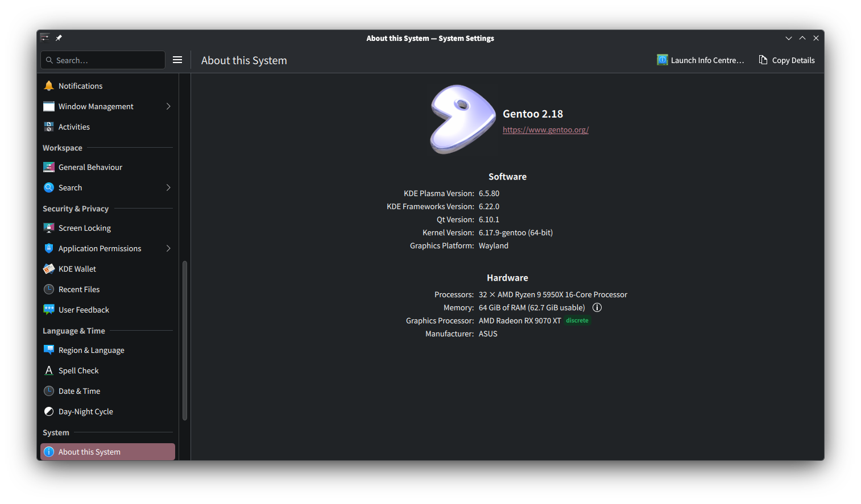Expand the Window Management submenu arrow
This screenshot has width=861, height=504.
(x=168, y=106)
